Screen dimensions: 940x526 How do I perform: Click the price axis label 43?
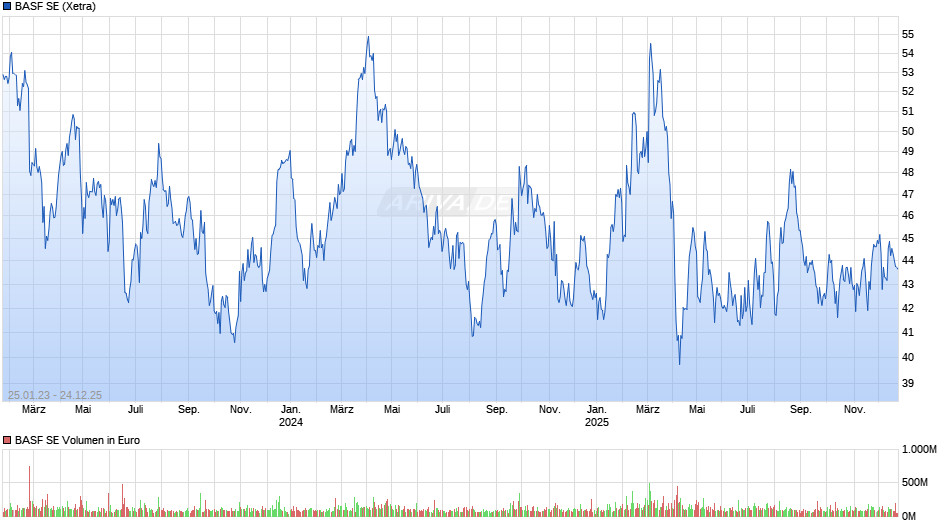[x=908, y=284]
